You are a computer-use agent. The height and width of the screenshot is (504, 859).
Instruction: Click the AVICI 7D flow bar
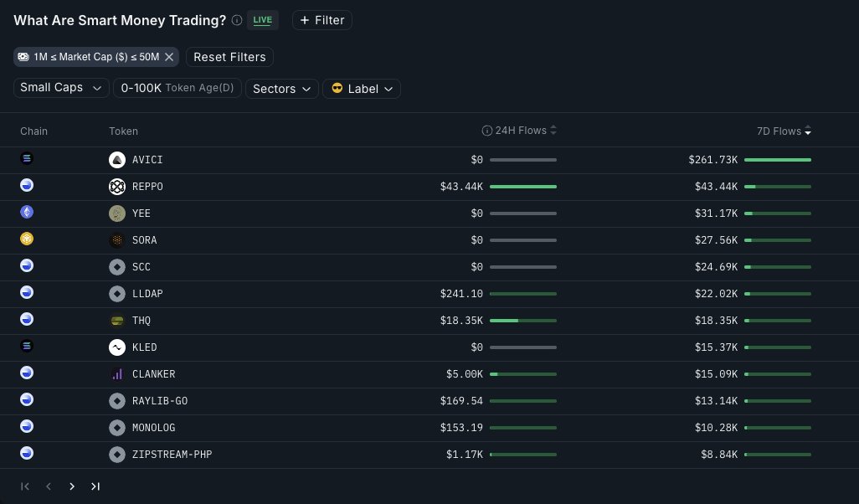(778, 160)
